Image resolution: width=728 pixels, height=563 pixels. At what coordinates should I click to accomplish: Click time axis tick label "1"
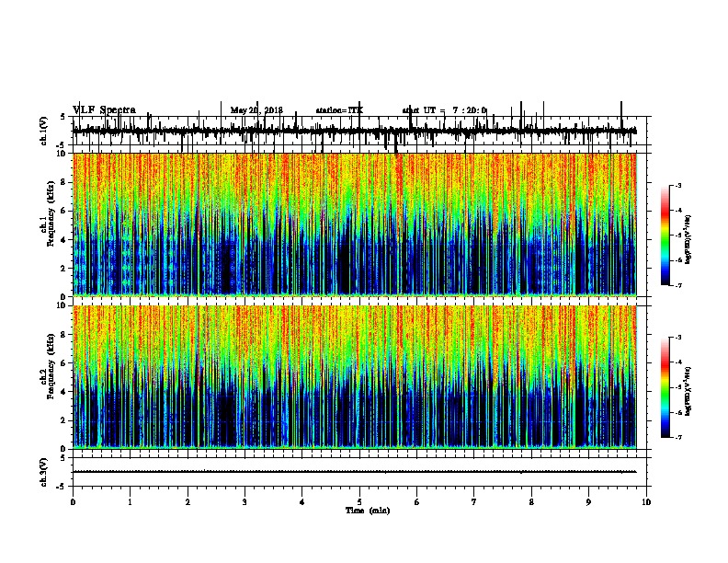(x=131, y=502)
